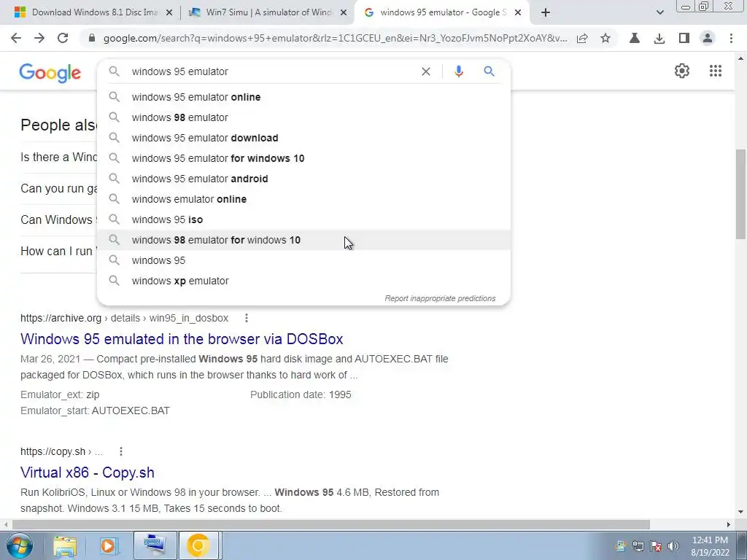Open the Virtual x86 - Copy.sh result
Image resolution: width=747 pixels, height=560 pixels.
point(88,472)
